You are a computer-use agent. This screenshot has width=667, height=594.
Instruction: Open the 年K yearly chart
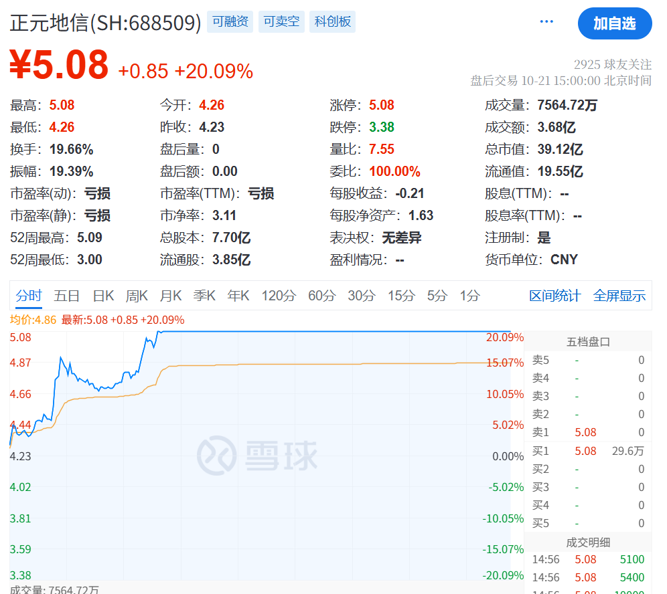point(238,295)
